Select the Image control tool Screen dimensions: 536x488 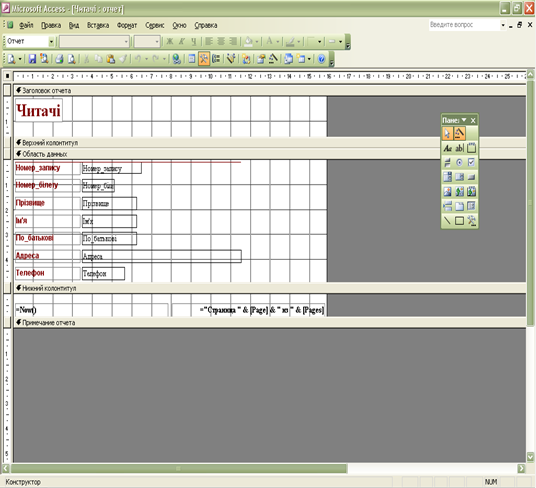tap(447, 191)
